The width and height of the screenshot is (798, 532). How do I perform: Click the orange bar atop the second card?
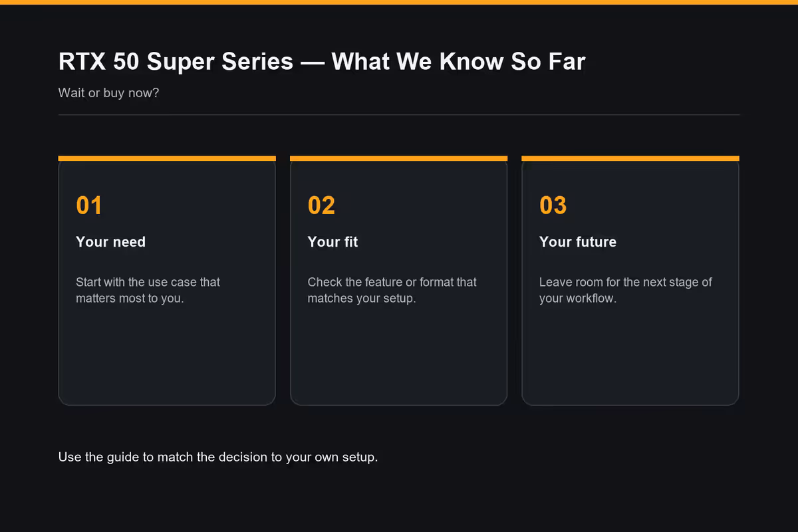[x=399, y=158]
